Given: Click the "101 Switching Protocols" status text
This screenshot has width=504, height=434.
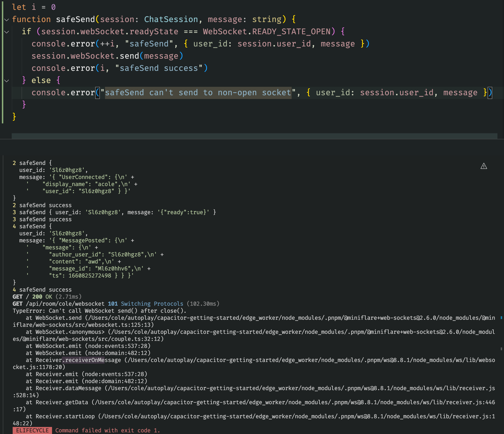Looking at the screenshot, I should pos(146,304).
